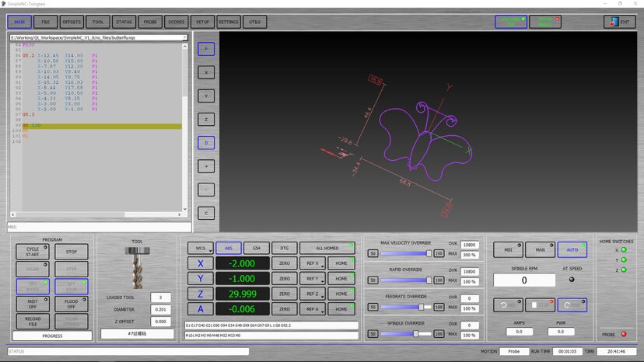Open the UTILS tab
Image resolution: width=644 pixels, height=362 pixels.
point(254,22)
